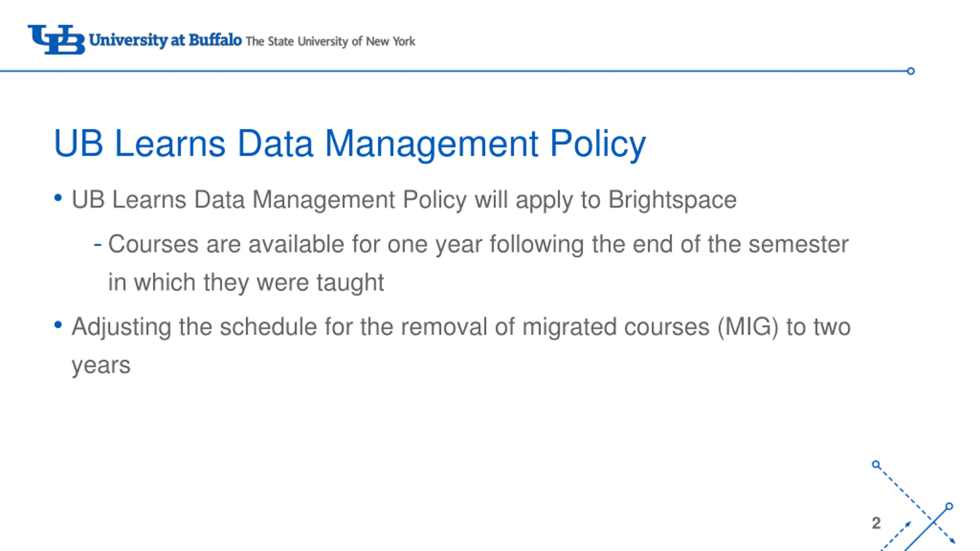Viewport: 980px width, 551px height.
Task: Click the blue dash before 'Courses are available'
Action: [98, 245]
